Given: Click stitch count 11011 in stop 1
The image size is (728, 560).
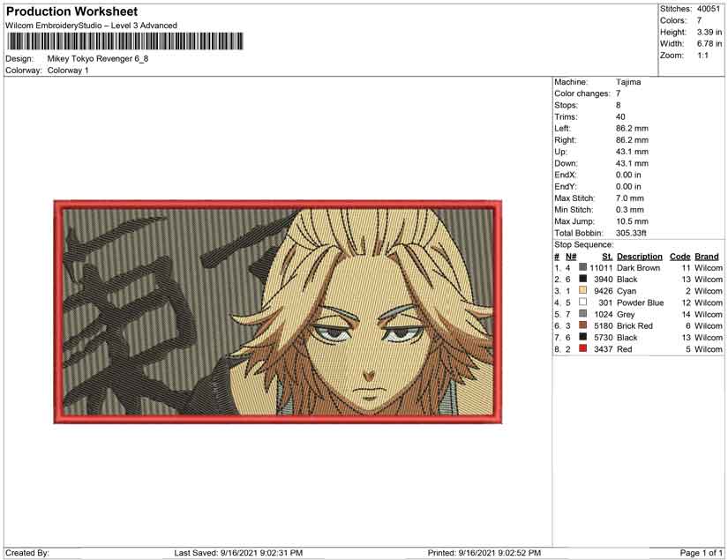Looking at the screenshot, I should 601,268.
